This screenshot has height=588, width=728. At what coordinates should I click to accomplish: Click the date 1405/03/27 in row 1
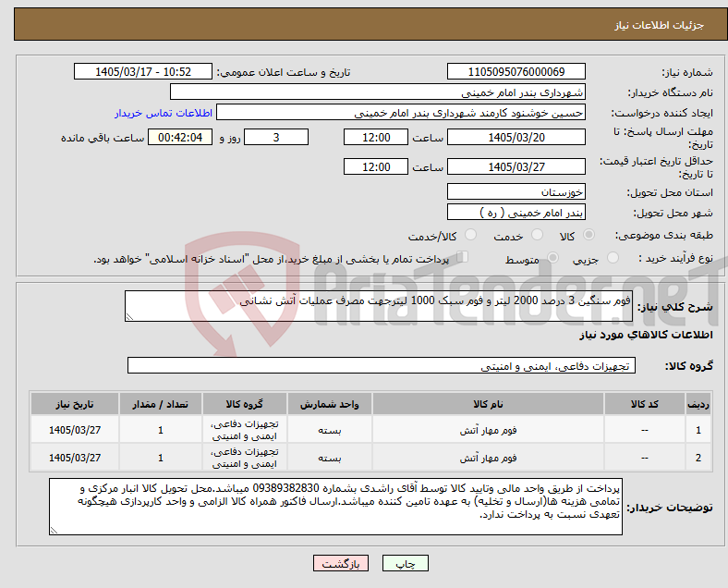[x=75, y=430]
